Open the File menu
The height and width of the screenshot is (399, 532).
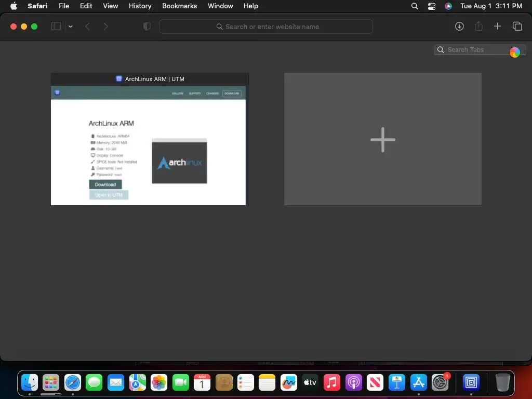63,6
